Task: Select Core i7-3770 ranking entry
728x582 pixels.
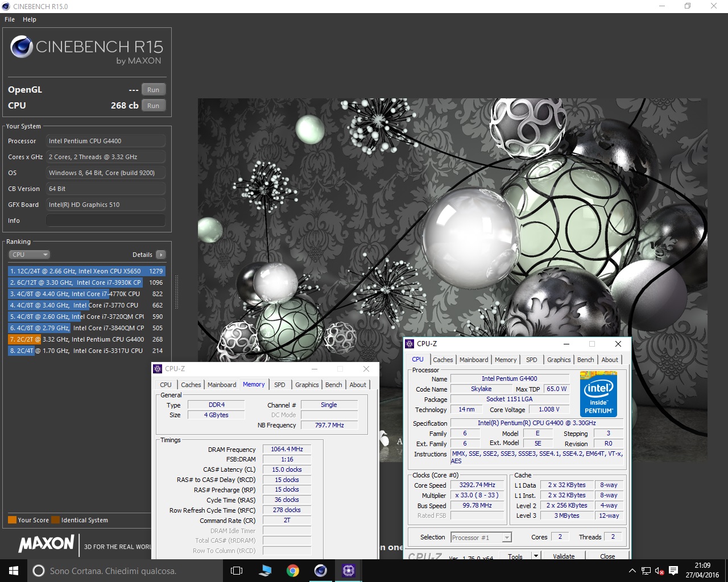Action: pyautogui.click(x=86, y=305)
